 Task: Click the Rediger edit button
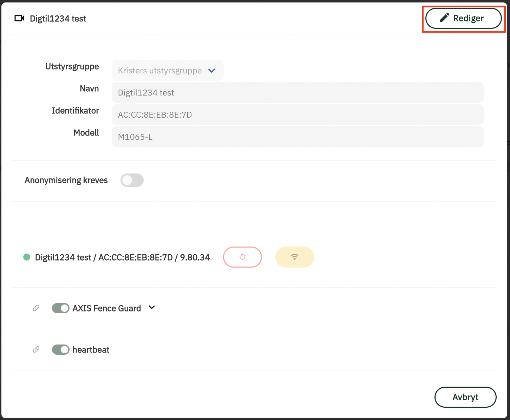point(463,18)
